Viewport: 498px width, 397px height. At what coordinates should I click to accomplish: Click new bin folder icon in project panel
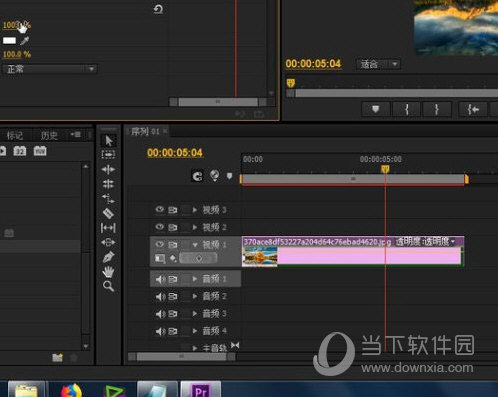click(x=57, y=357)
